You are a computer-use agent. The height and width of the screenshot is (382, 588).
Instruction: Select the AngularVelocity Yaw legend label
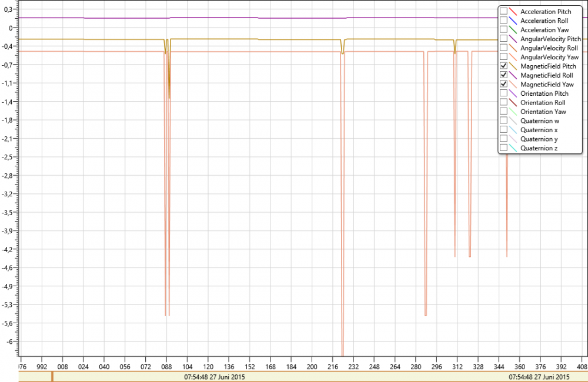[x=549, y=57]
